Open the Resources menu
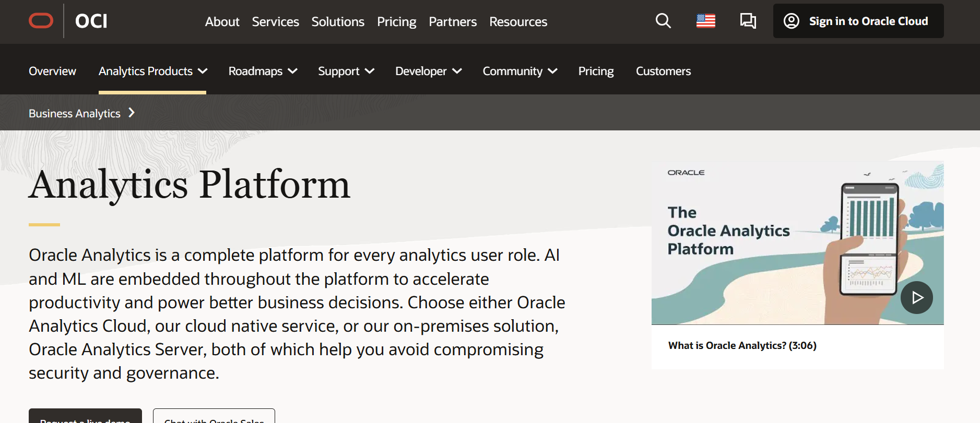The height and width of the screenshot is (423, 980). click(518, 22)
